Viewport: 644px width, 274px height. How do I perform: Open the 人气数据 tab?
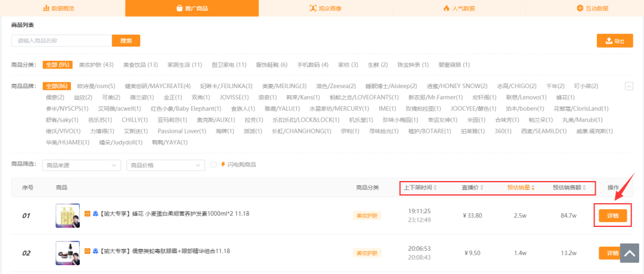click(459, 8)
